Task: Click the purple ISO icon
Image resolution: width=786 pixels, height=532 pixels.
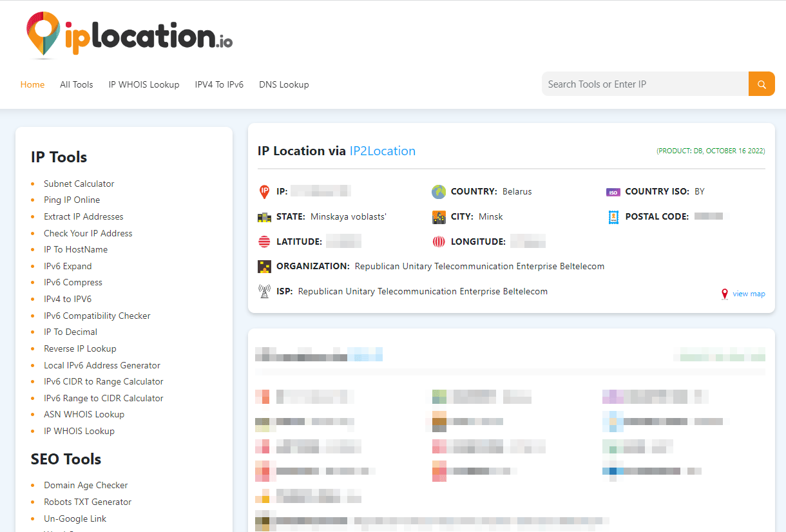Action: pyautogui.click(x=613, y=192)
